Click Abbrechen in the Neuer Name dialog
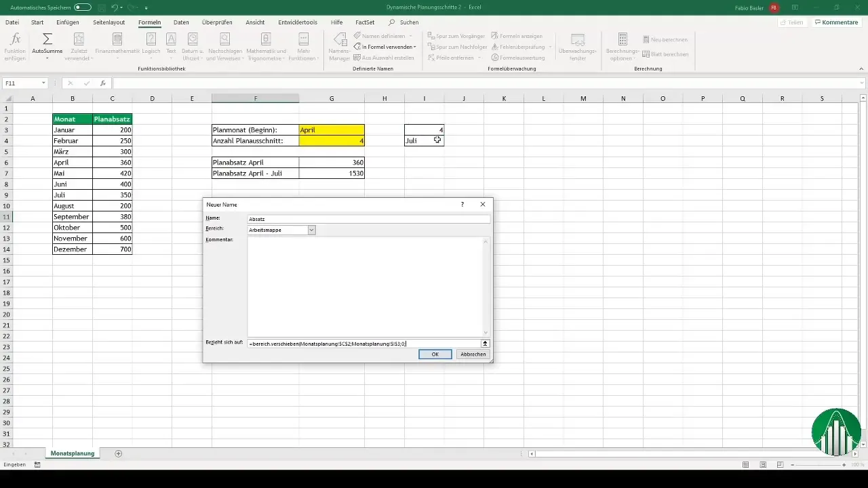The width and height of the screenshot is (868, 488). pos(473,354)
